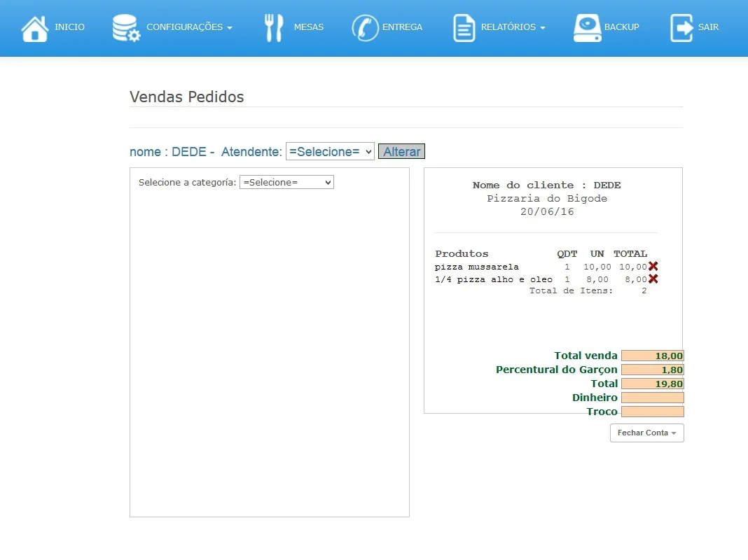Expand the Fechar Conta dropdown button
This screenshot has height=560, width=748.
point(647,433)
